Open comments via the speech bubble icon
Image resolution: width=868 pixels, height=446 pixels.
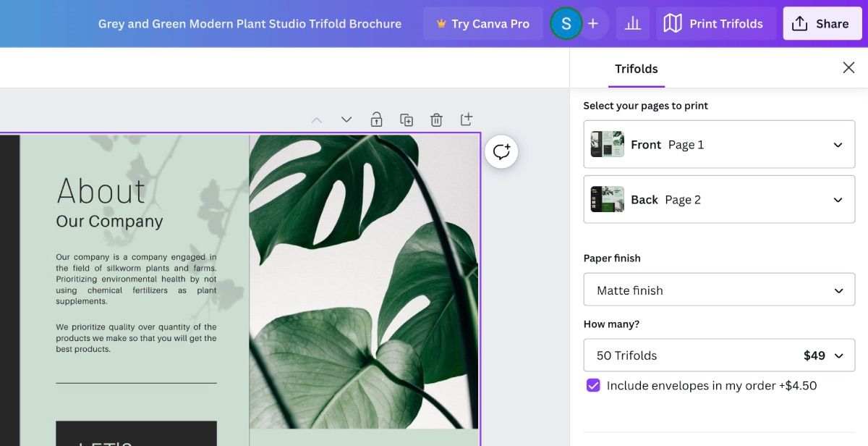(501, 152)
